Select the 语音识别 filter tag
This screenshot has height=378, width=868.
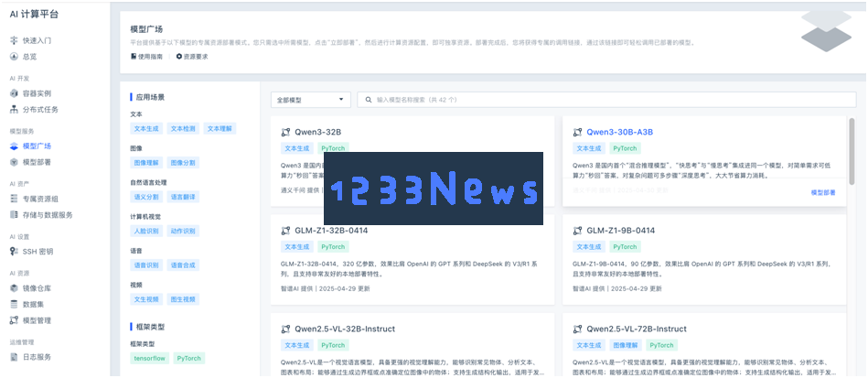point(146,265)
